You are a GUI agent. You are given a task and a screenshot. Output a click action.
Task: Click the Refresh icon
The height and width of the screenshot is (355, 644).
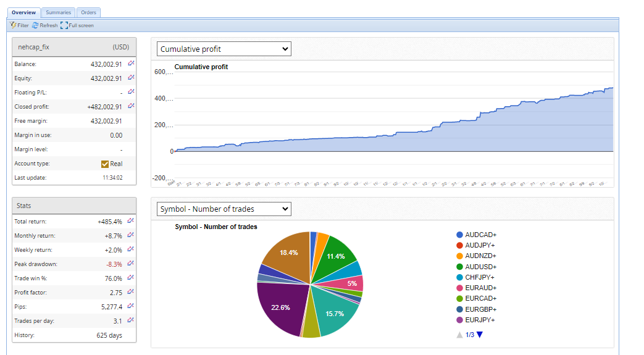tap(35, 25)
